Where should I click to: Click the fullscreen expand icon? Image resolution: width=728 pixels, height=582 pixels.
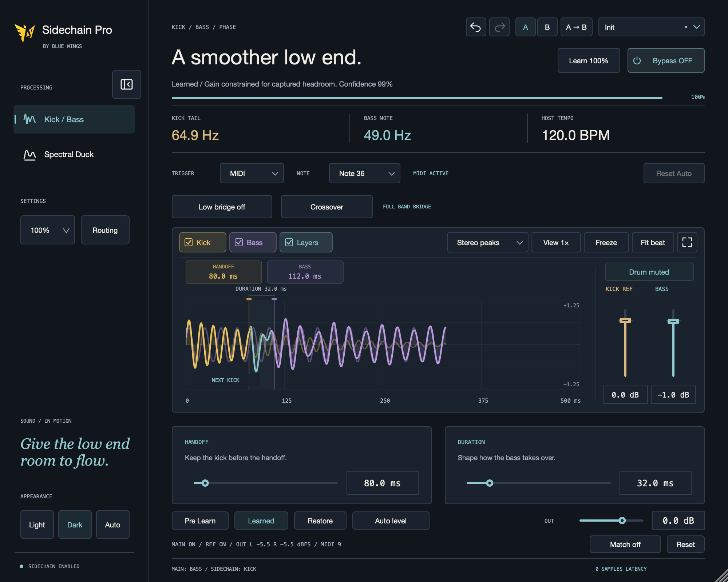click(687, 242)
